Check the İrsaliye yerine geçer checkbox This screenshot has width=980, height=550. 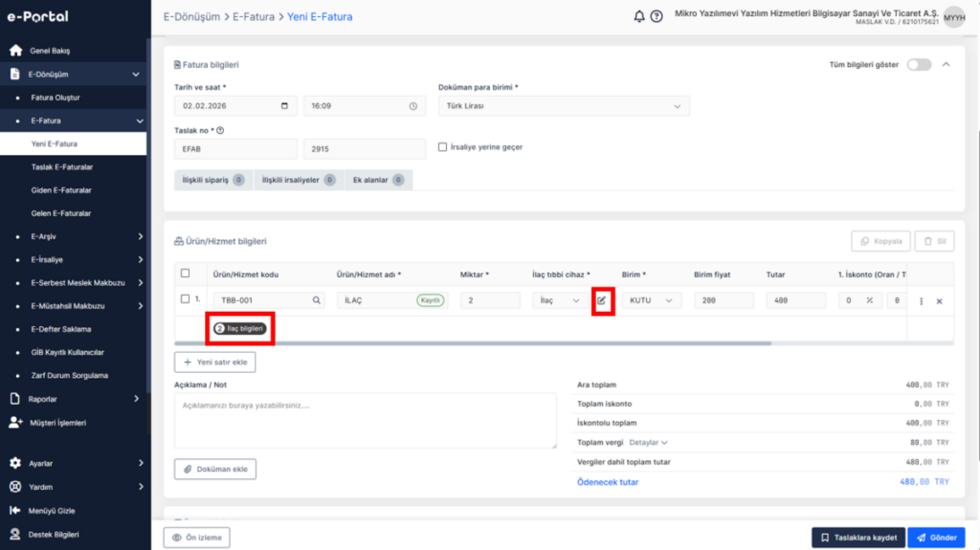click(x=442, y=147)
